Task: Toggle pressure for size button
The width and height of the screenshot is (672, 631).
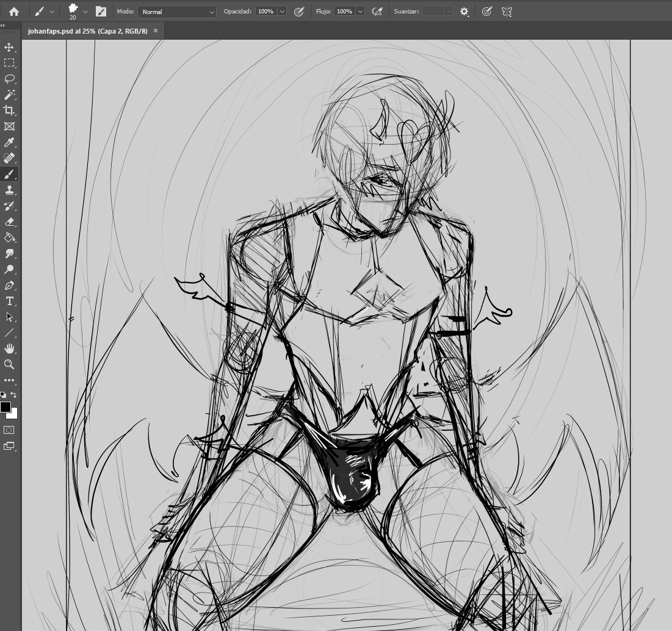Action: [486, 12]
